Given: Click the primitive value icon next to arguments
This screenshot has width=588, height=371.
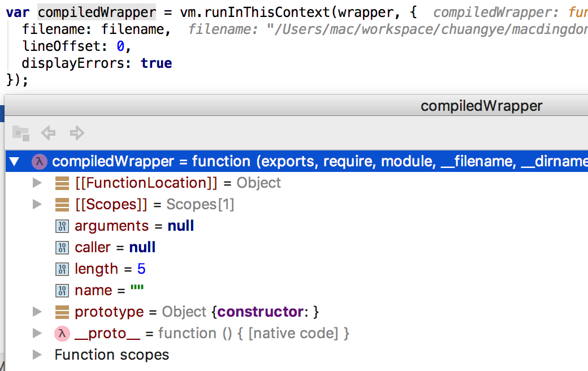Looking at the screenshot, I should point(62,226).
